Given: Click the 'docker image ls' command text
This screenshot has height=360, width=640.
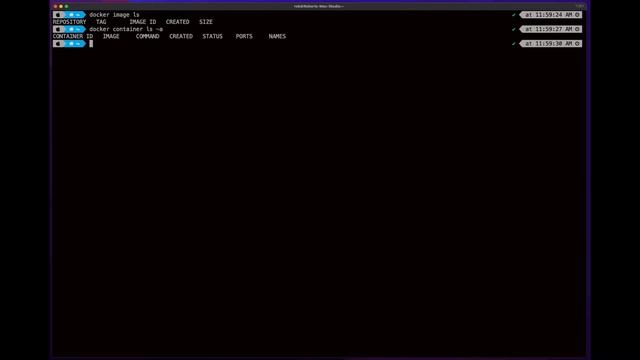Looking at the screenshot, I should [x=114, y=15].
